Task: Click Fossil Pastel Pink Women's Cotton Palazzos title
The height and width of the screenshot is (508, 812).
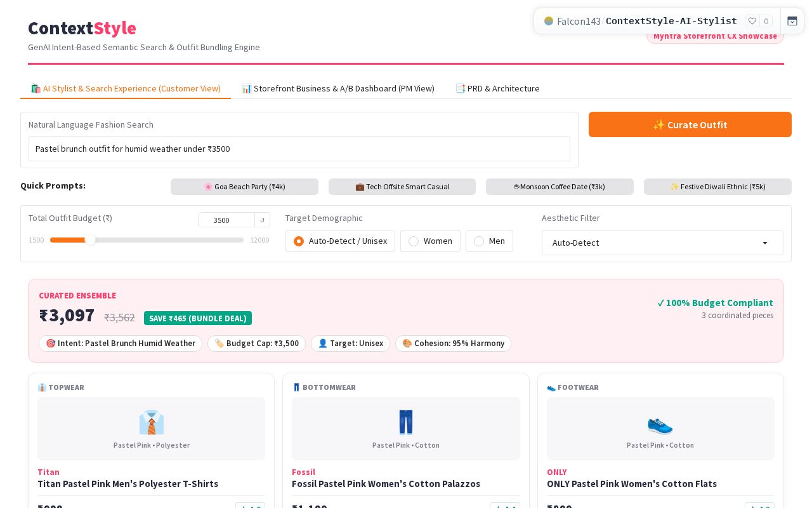Action: coord(386,484)
